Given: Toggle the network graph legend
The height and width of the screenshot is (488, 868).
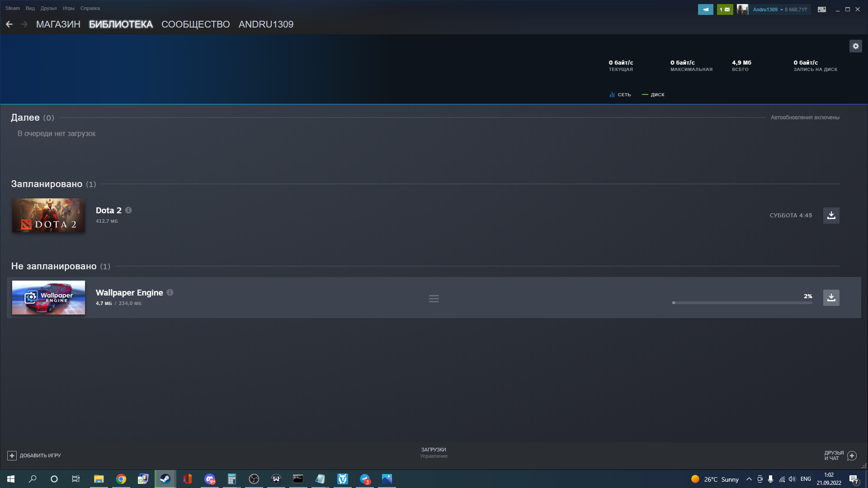Looking at the screenshot, I should click(620, 95).
